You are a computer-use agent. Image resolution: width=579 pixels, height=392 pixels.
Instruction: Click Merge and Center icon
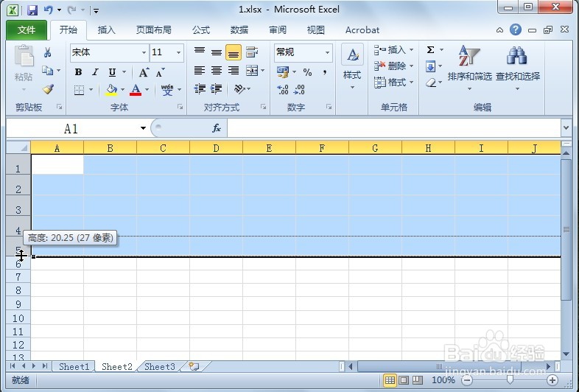pyautogui.click(x=252, y=70)
